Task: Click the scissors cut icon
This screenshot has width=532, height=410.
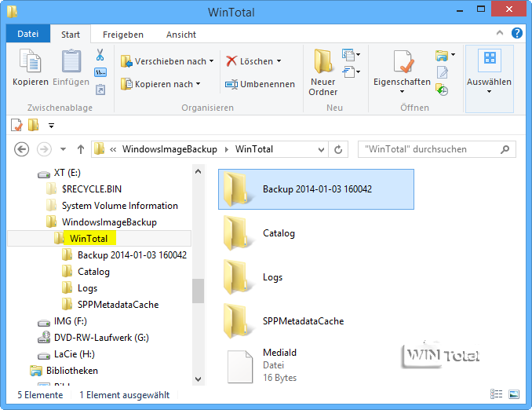Action: 100,54
